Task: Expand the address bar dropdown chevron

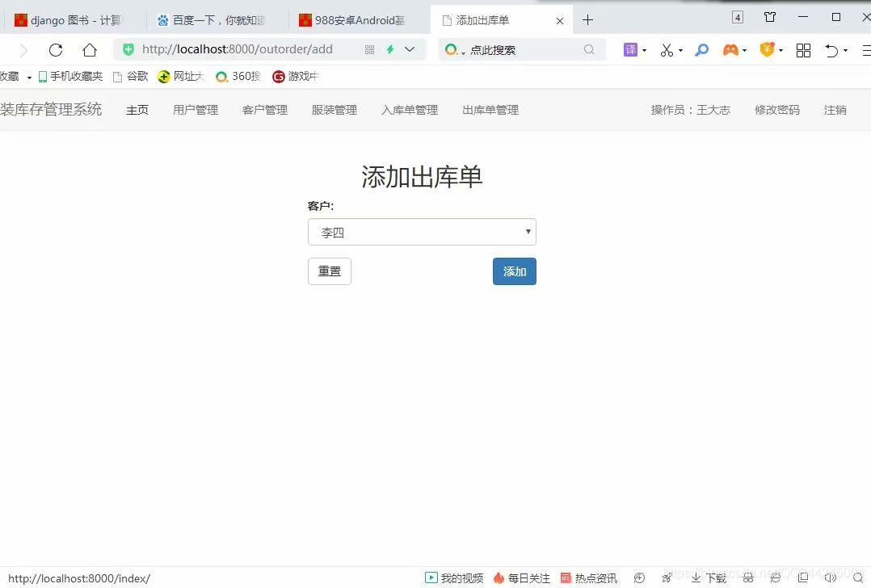Action: (410, 49)
